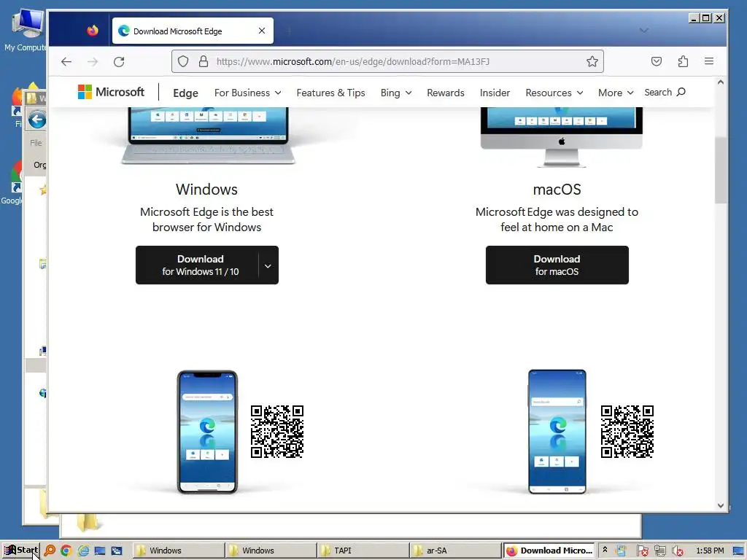
Task: Switch to the TAPI folder taskbar button
Action: (363, 551)
